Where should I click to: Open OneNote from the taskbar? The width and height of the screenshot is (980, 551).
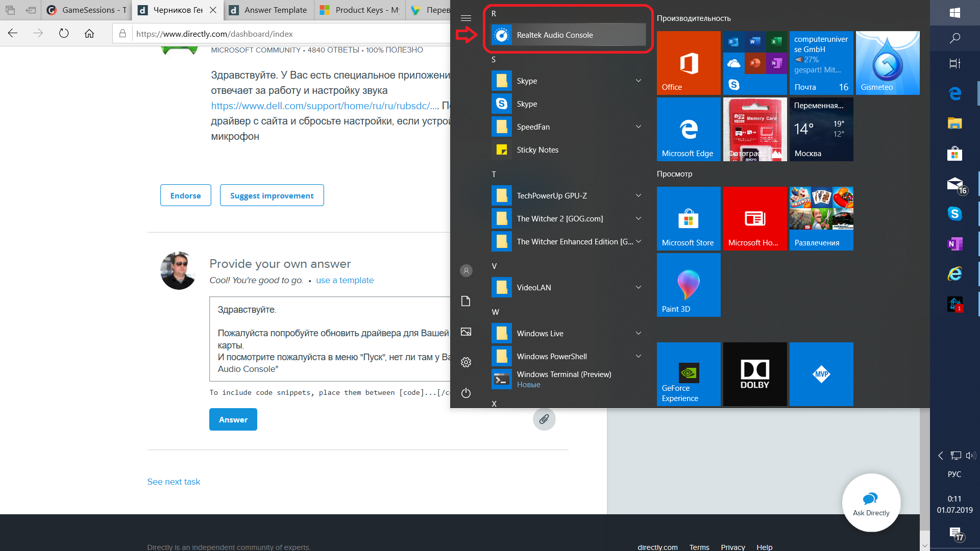955,244
